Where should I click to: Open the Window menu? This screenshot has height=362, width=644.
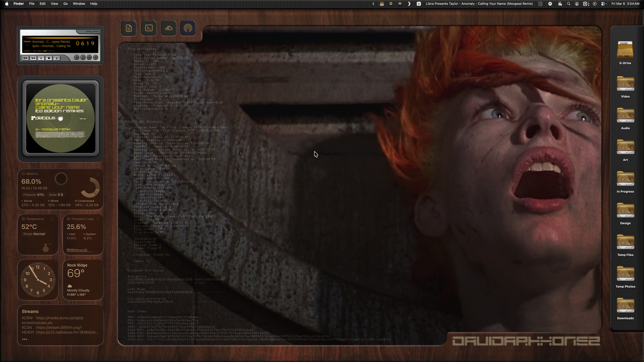(x=79, y=4)
